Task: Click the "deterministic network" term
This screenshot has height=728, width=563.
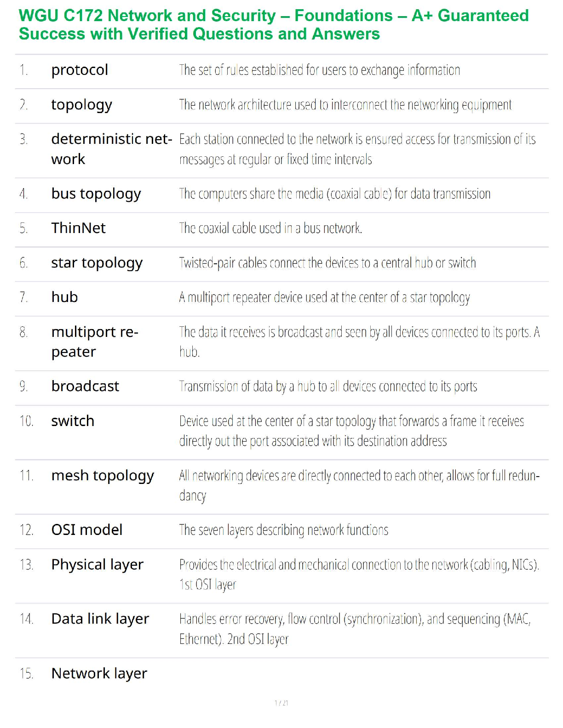Action: coord(111,148)
